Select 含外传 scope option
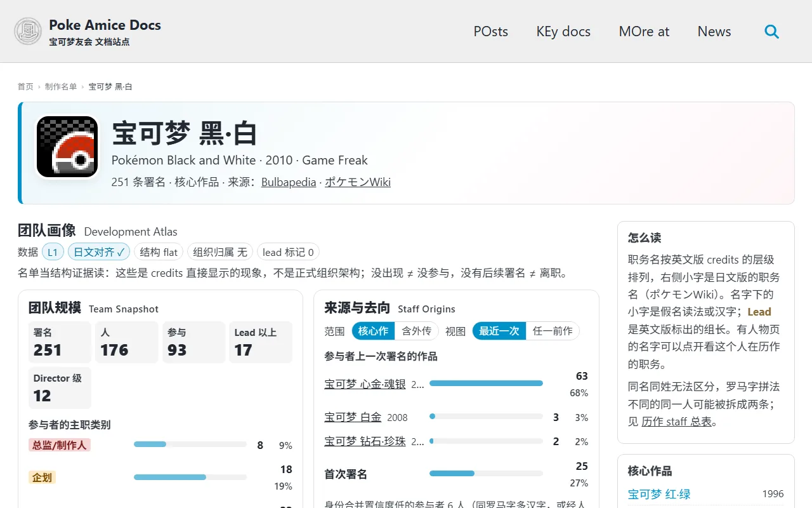The width and height of the screenshot is (812, 508). click(x=416, y=331)
